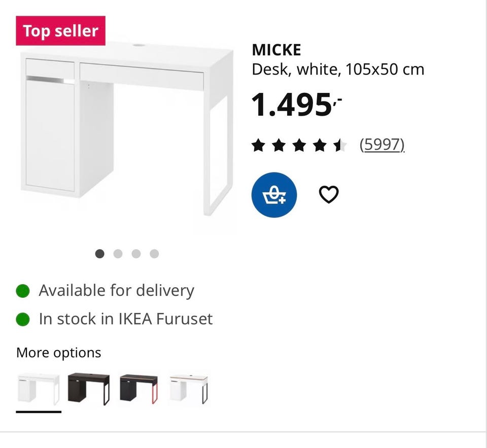Click the green dot beside In stock

click(x=23, y=319)
